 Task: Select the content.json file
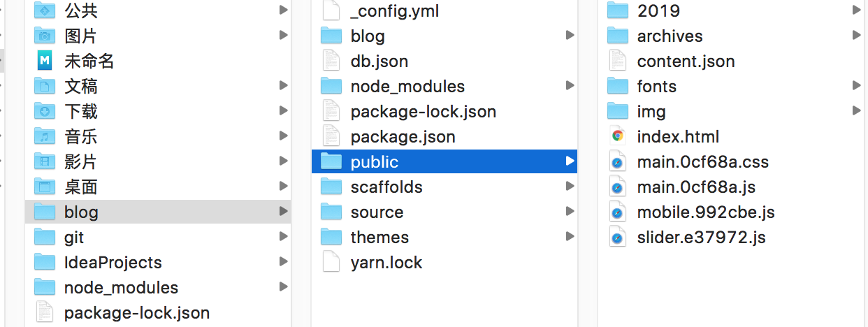685,61
